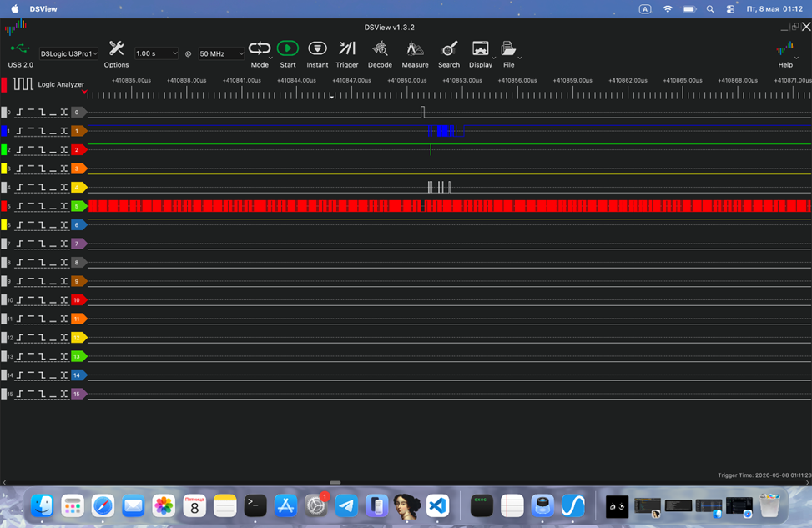Open Telegram from the dock
Screen dimensions: 812x528
(x=346, y=505)
